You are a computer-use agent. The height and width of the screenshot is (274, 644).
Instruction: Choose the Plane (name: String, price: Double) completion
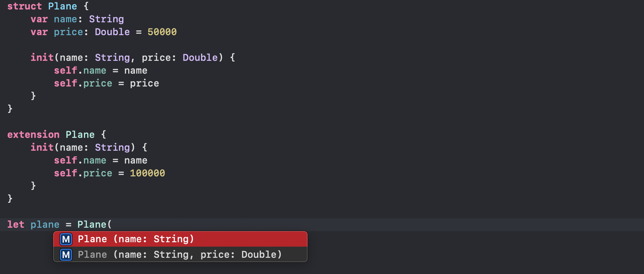(x=179, y=254)
